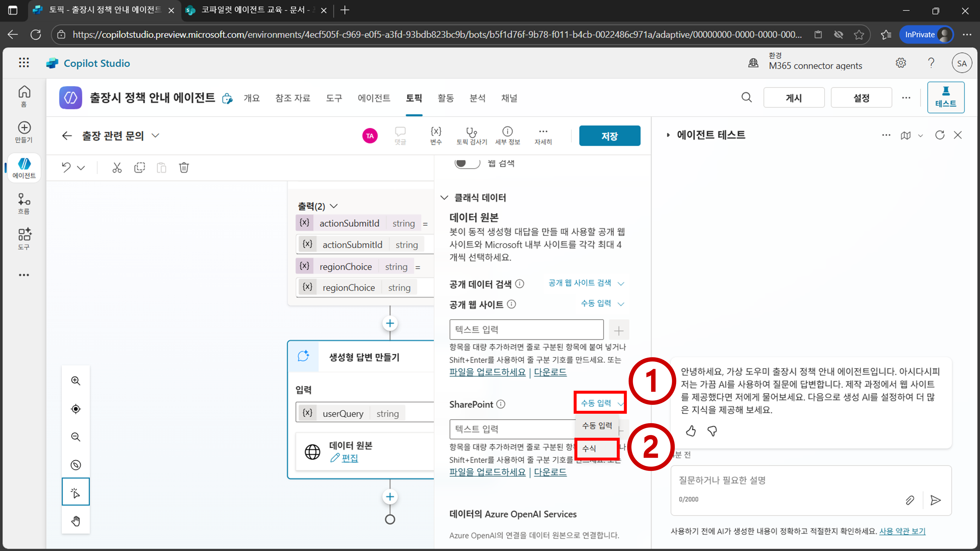Toggle the 웹 검색 switch
This screenshot has height=551, width=980.
pyautogui.click(x=467, y=164)
